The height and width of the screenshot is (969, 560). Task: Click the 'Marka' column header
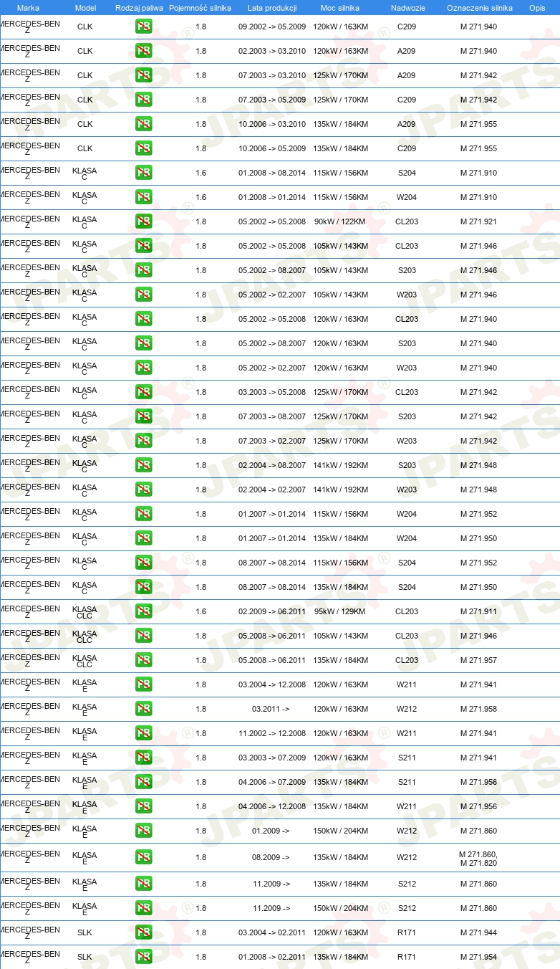click(28, 8)
